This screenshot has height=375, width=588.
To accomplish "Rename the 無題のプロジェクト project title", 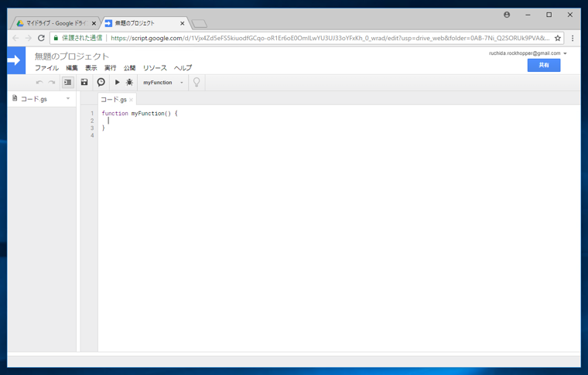I will coord(72,56).
